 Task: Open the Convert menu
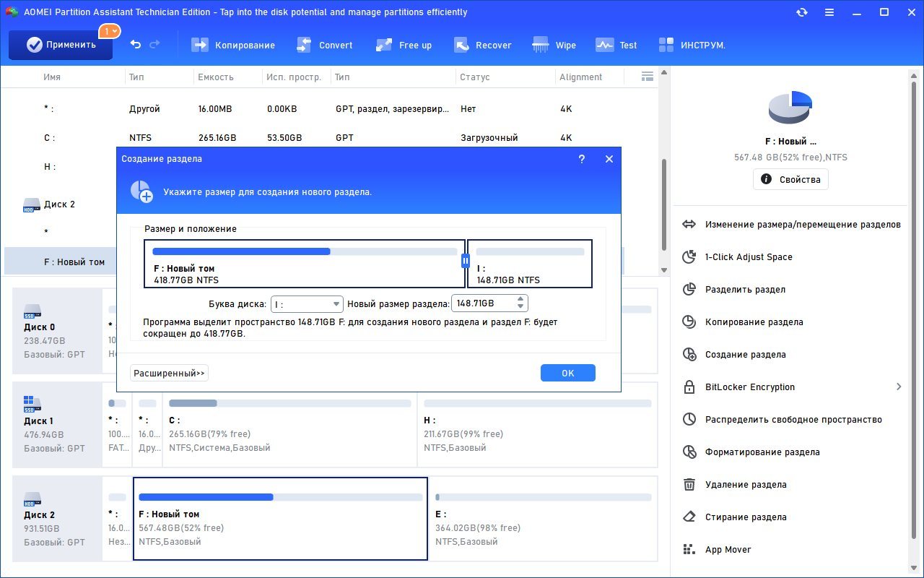[325, 45]
